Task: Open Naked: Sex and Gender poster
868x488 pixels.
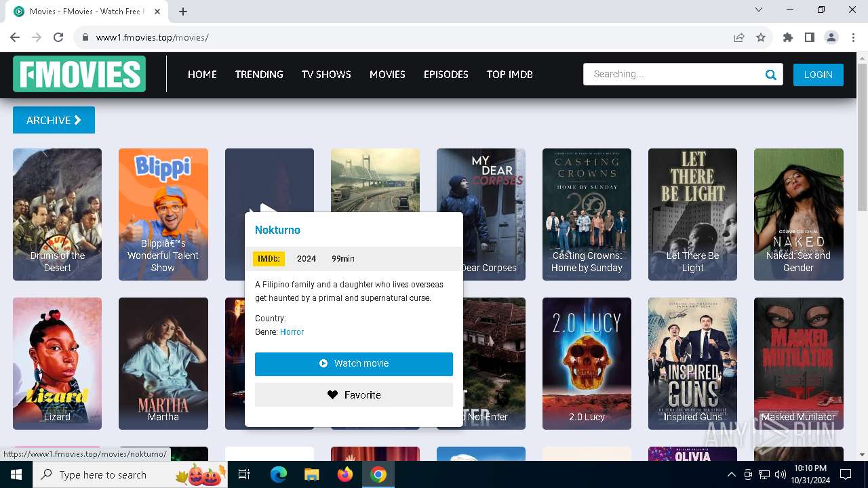Action: click(x=798, y=214)
